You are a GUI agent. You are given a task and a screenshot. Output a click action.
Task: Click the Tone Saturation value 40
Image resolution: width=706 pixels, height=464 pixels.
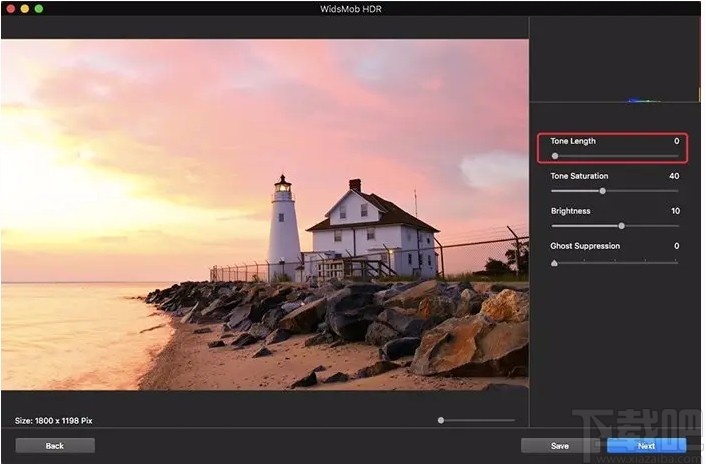674,176
